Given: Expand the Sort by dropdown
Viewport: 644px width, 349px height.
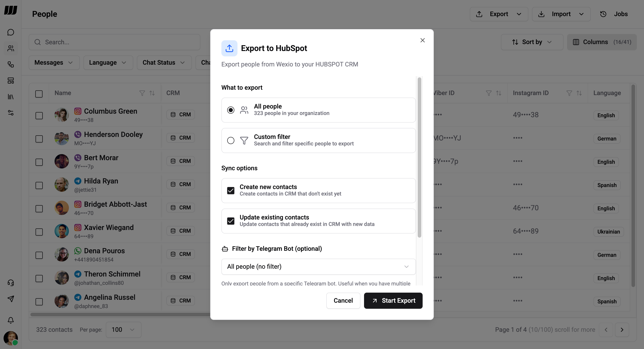Looking at the screenshot, I should 532,42.
